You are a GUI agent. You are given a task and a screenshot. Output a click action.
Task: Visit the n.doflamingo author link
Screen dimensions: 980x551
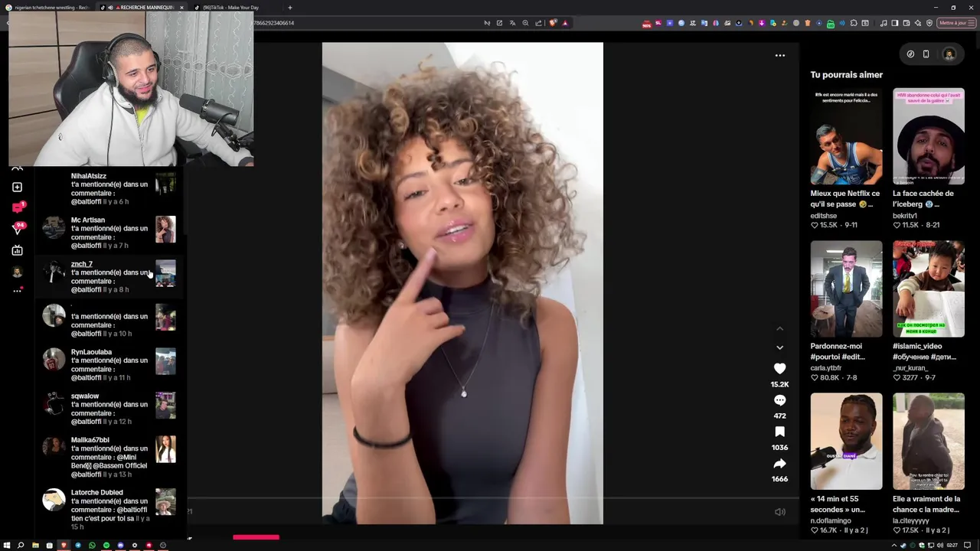tap(831, 521)
